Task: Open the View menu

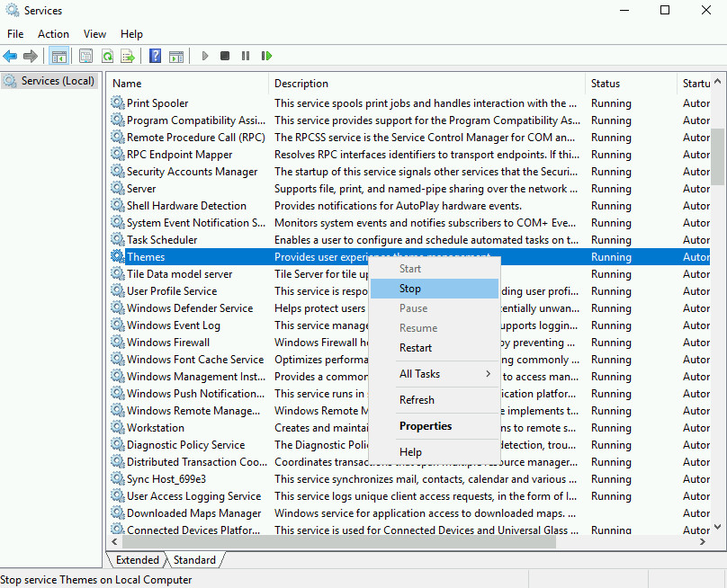Action: (x=94, y=34)
